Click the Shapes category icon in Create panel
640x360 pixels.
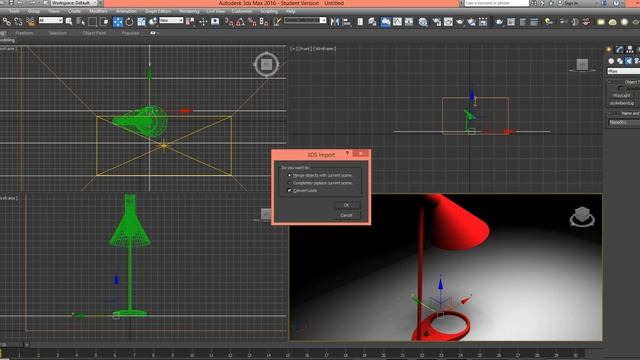click(620, 61)
